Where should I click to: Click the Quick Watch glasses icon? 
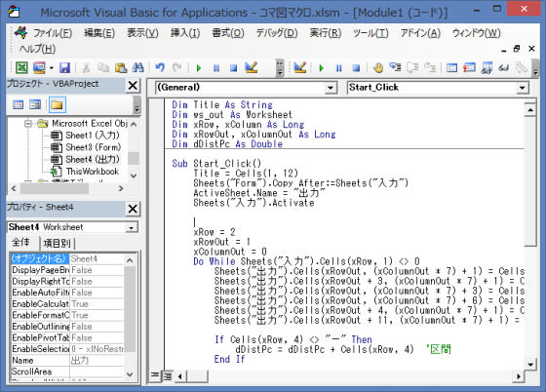(503, 67)
